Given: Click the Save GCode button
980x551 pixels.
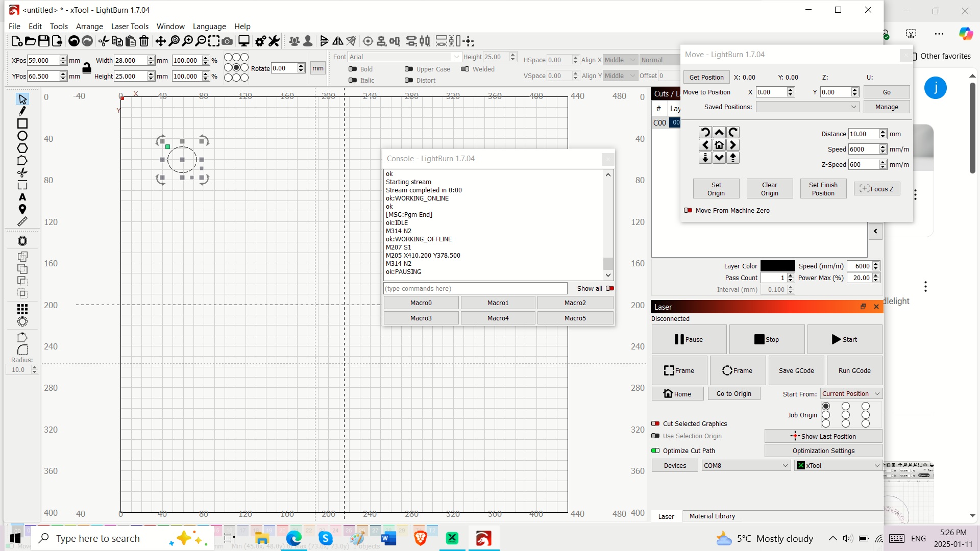Looking at the screenshot, I should 796,371.
